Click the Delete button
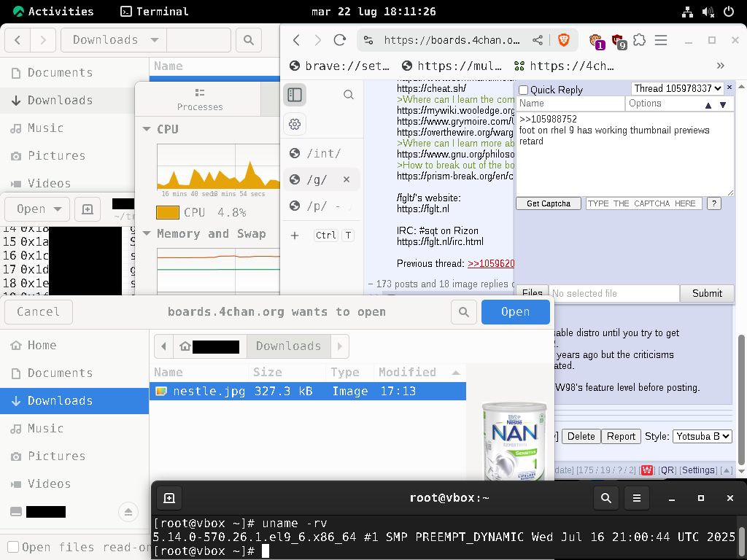The image size is (747, 560). coord(581,436)
